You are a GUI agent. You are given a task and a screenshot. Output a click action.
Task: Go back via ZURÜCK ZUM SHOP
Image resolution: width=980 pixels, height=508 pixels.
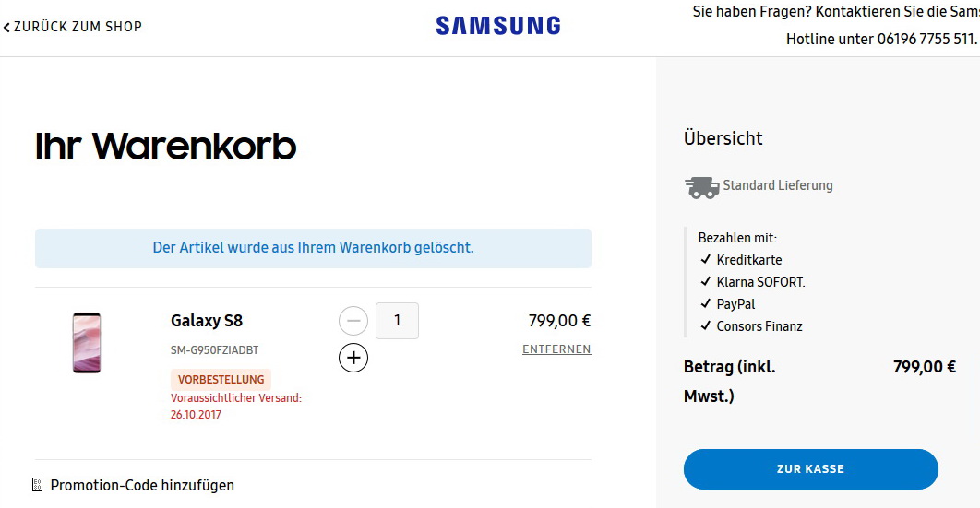[78, 27]
